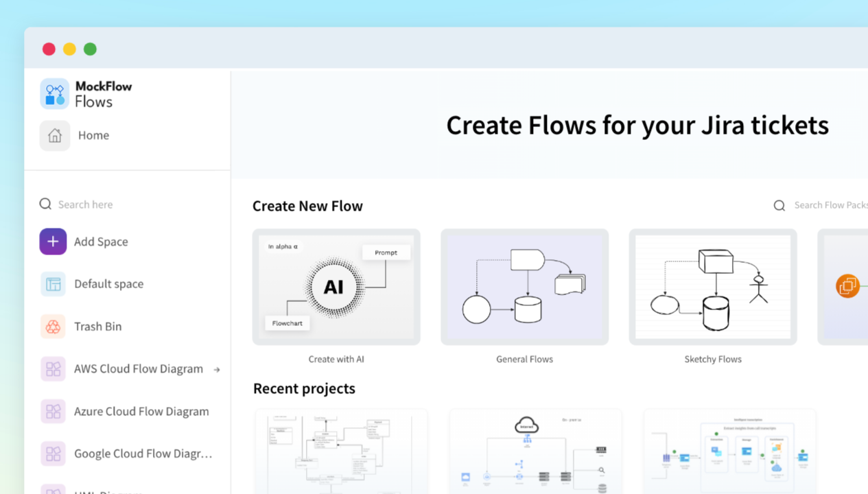Viewport: 868px width, 494px height.
Task: Click the MockFlow Flows logo icon
Action: tap(54, 93)
